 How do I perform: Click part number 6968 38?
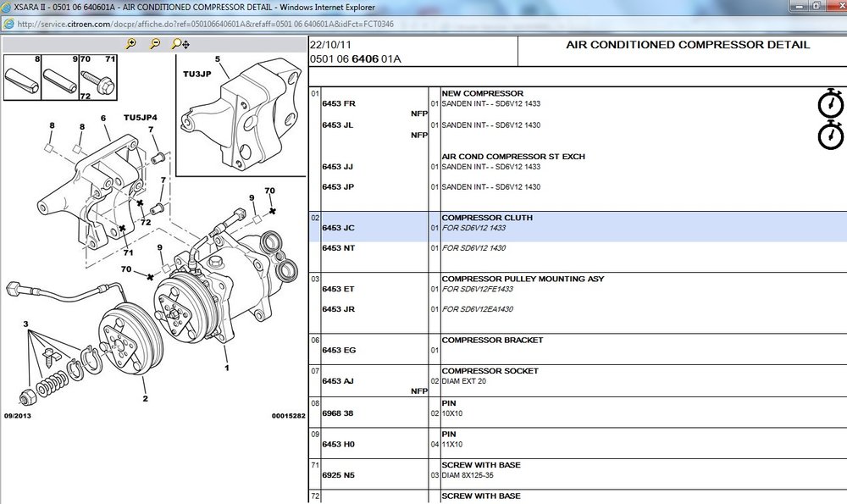point(338,413)
